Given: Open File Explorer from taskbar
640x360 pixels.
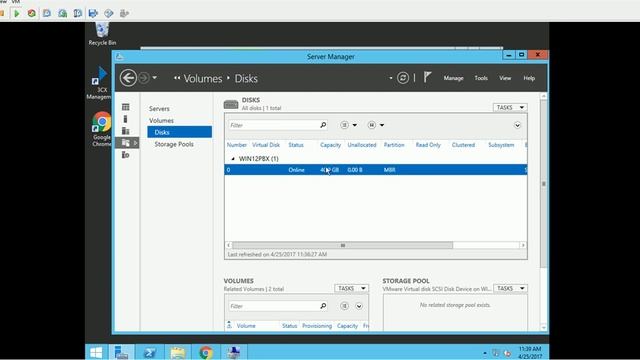Looking at the screenshot, I should [x=178, y=352].
